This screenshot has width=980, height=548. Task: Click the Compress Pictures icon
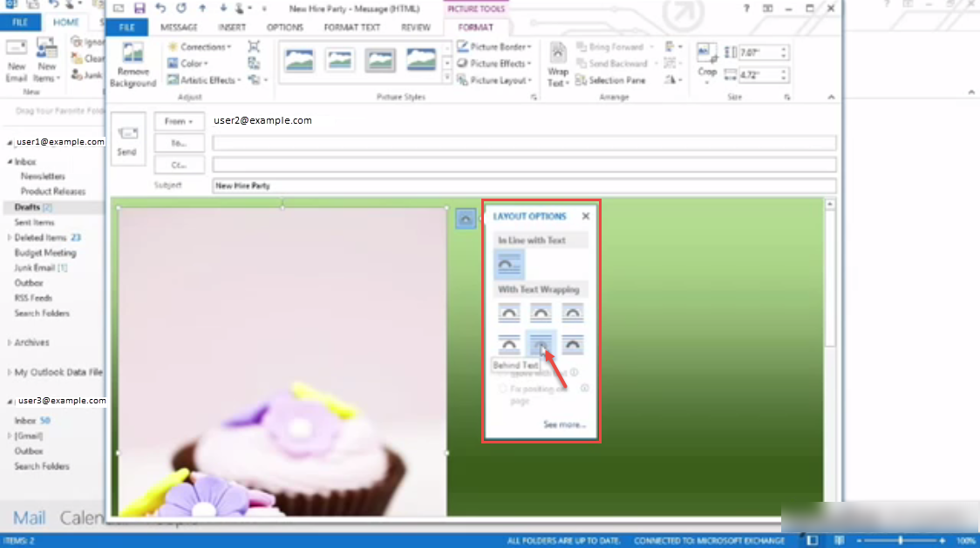[x=254, y=47]
